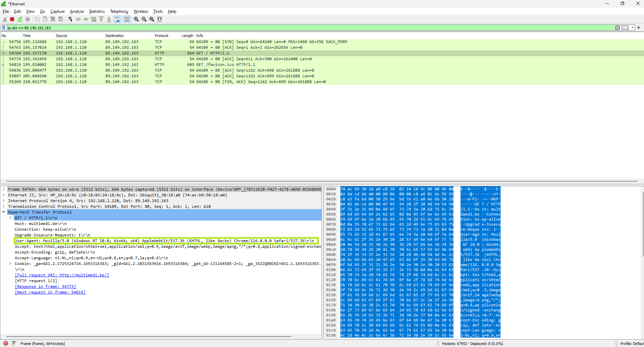This screenshot has height=347, width=644.
Task: Open a capture file with the folder icon
Action: (x=37, y=19)
